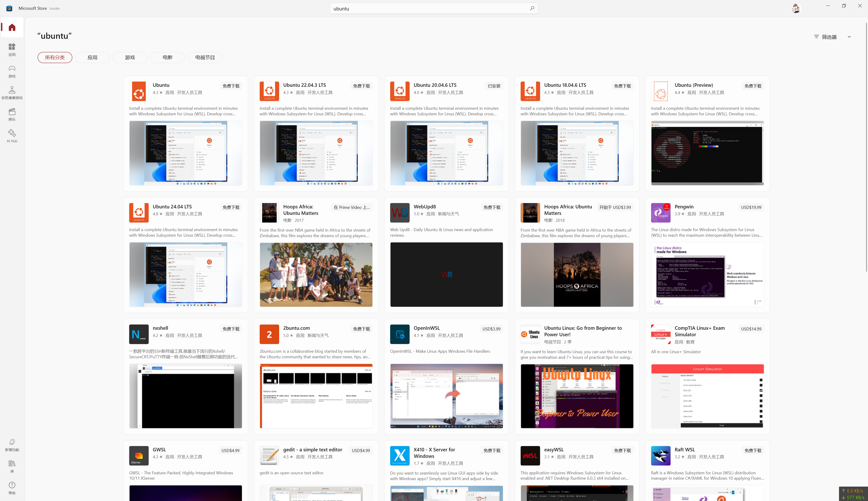Open the Help (帮助) sidebar icon
Screen dimensions: 868x501
coord(12,488)
